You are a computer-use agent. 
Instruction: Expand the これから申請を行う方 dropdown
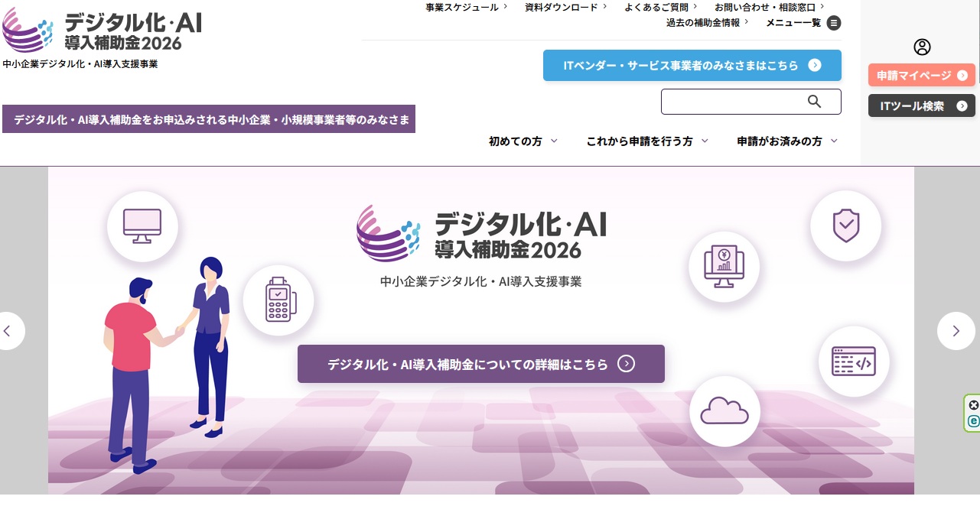[x=647, y=141]
